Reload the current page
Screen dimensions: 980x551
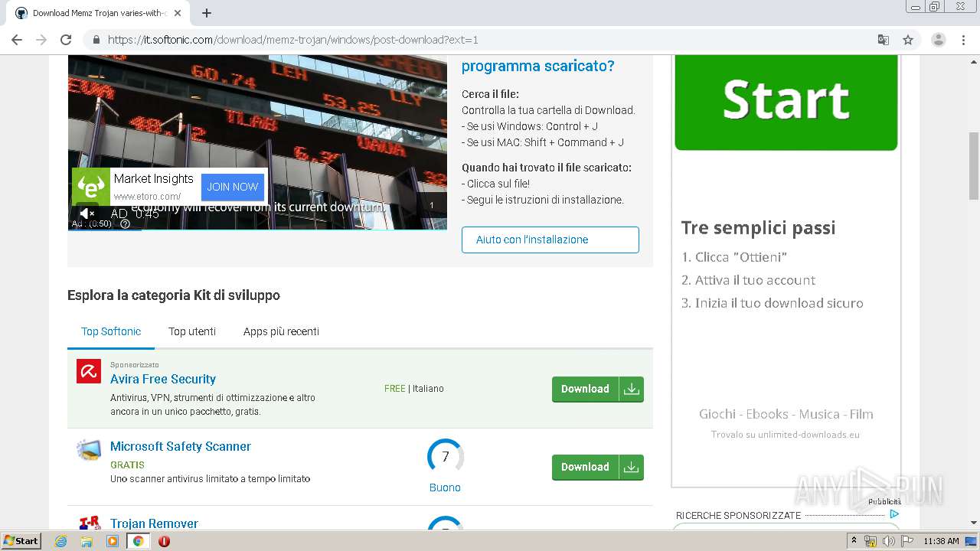coord(66,40)
